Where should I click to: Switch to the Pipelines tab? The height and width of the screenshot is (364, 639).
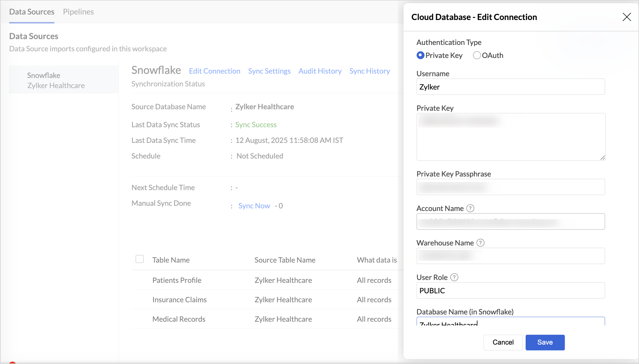[78, 12]
